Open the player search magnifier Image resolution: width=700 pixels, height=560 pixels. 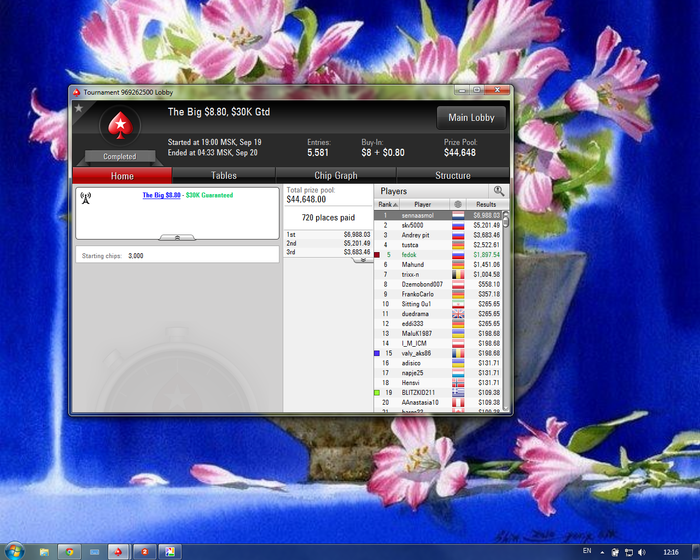(499, 191)
